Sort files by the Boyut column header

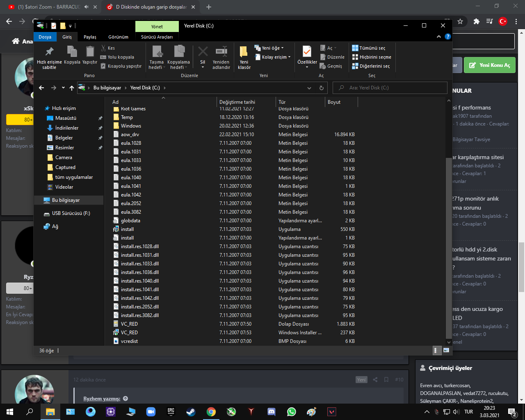(342, 102)
